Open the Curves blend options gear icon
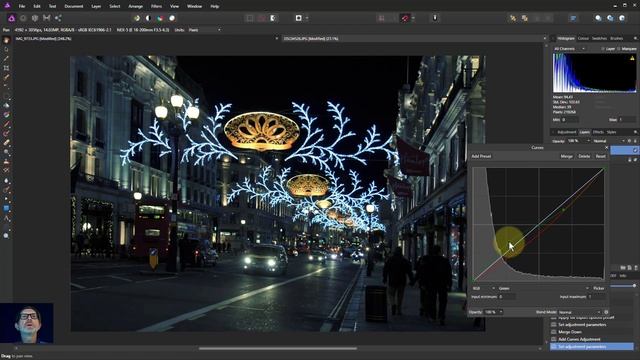Viewport: 640px width, 360px height. coord(607,312)
